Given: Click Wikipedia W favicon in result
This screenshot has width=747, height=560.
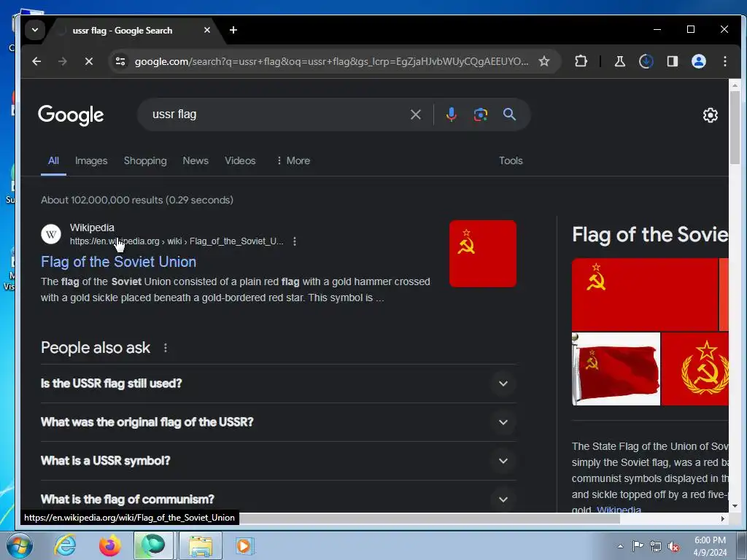Looking at the screenshot, I should click(x=51, y=234).
